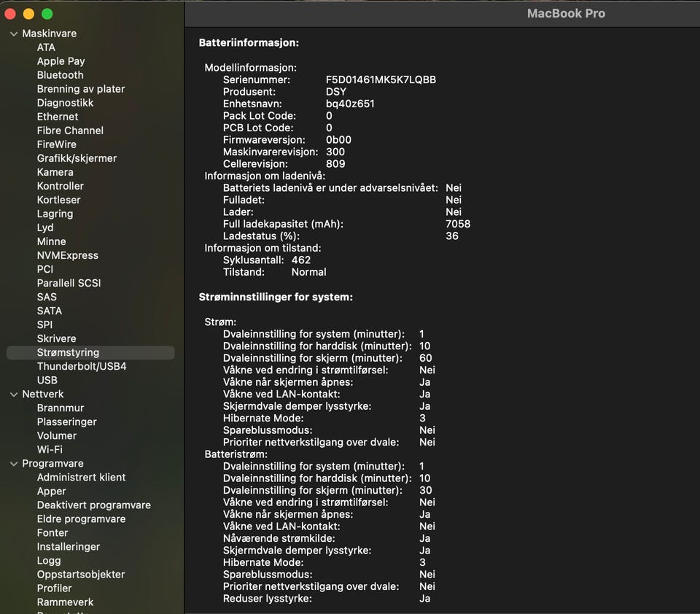Collapse the Programvare category
700x614 pixels.
point(13,463)
